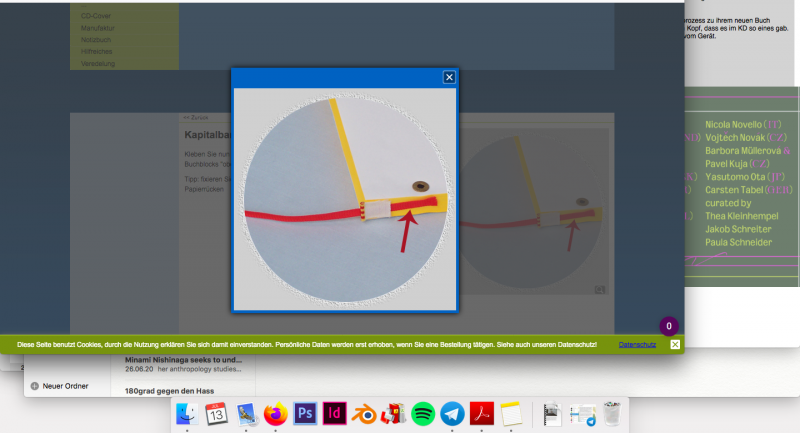Launch Firefox from the dock
Screen dimensions: 800x433
click(x=275, y=413)
